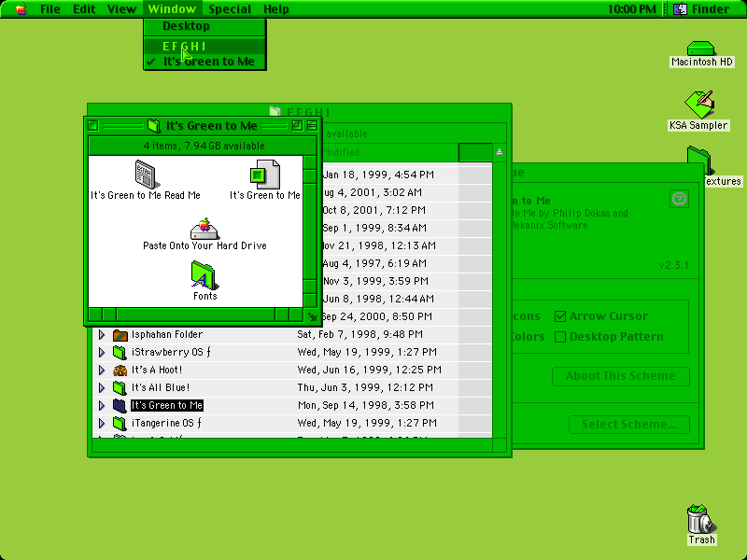The width and height of the screenshot is (747, 560).
Task: Choose It's Green to Me in Window menu
Action: tap(204, 62)
